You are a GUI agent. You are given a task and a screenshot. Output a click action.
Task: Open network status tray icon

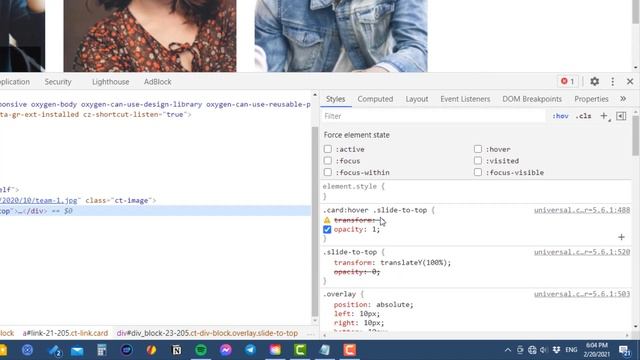[x=532, y=350]
